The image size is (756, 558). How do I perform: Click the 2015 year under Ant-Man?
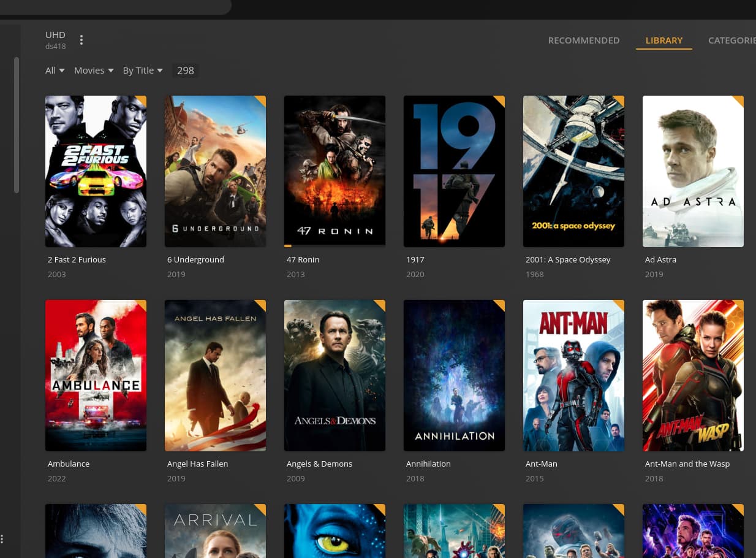534,478
